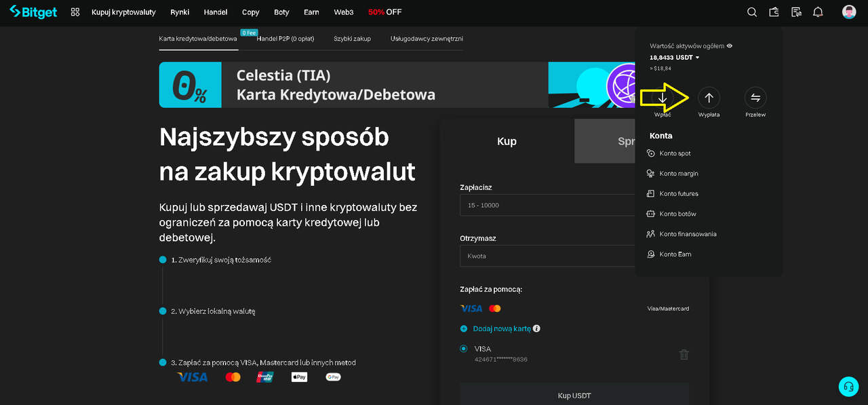868x405 pixels.
Task: Click the Konto futures icon
Action: [651, 194]
